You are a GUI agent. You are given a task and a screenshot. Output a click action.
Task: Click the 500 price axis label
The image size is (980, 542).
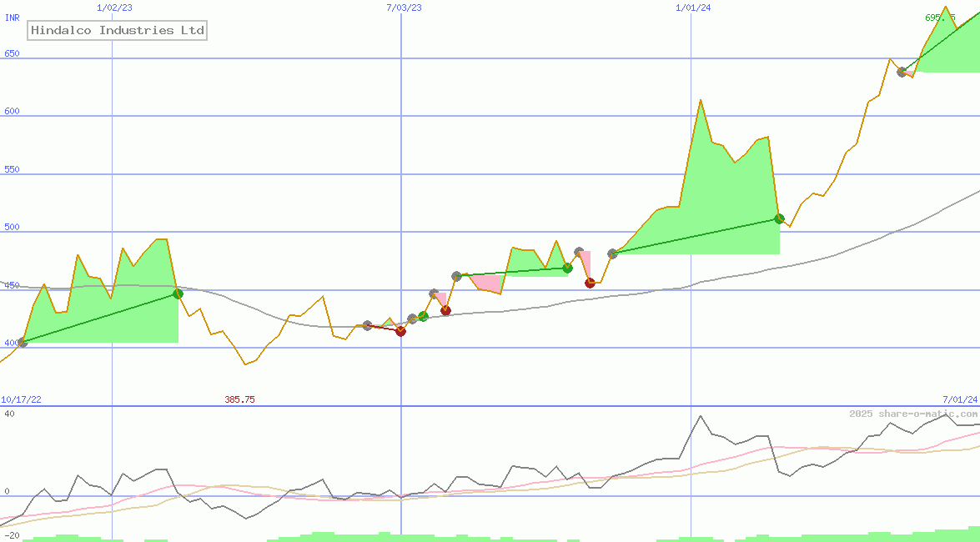pos(13,227)
